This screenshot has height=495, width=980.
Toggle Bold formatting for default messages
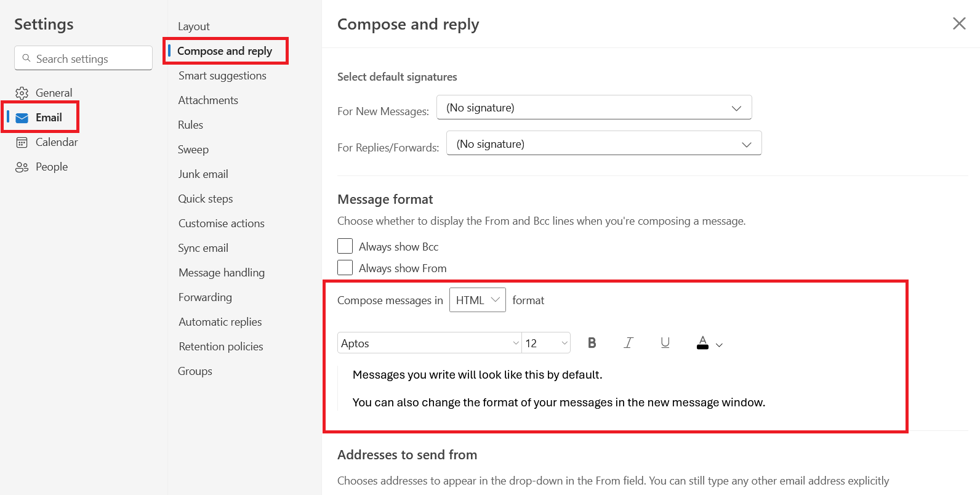point(592,343)
